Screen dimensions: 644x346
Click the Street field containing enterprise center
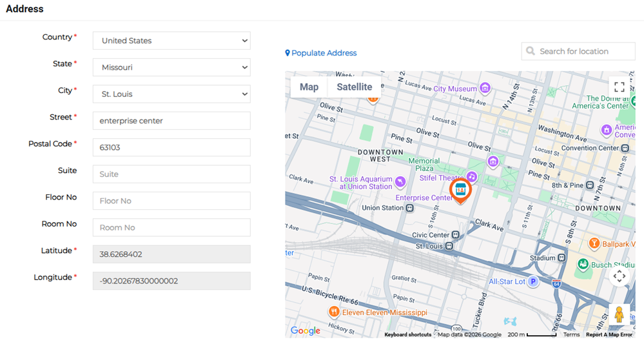(x=171, y=121)
